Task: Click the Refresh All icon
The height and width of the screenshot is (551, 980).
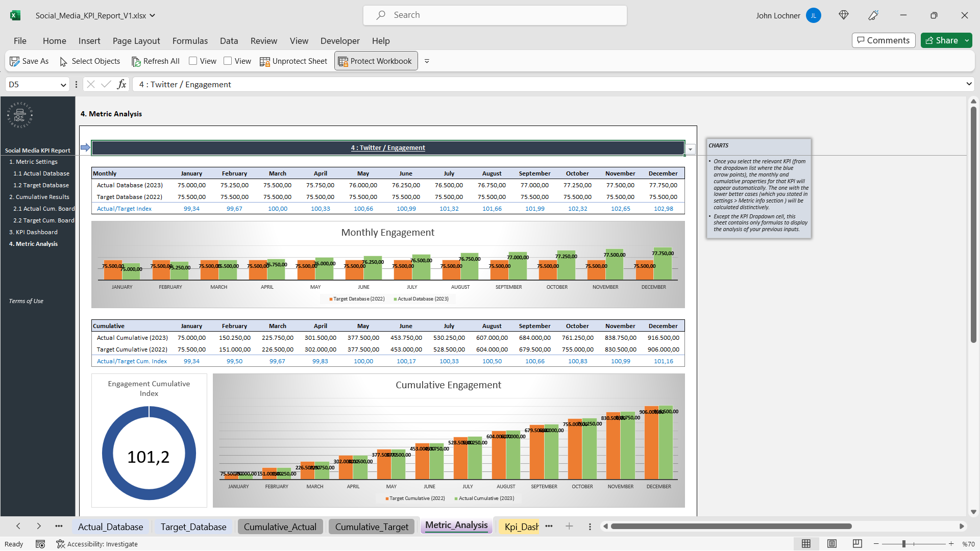Action: 136,61
